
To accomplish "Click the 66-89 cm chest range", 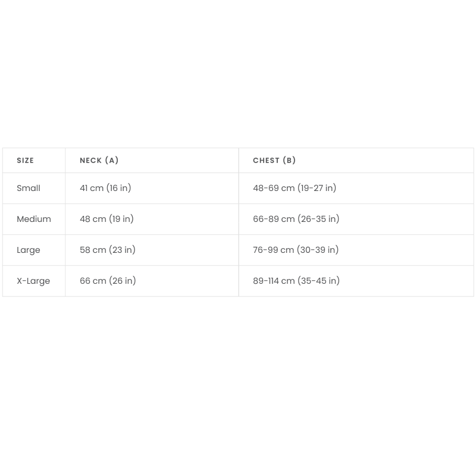I will [x=274, y=219].
